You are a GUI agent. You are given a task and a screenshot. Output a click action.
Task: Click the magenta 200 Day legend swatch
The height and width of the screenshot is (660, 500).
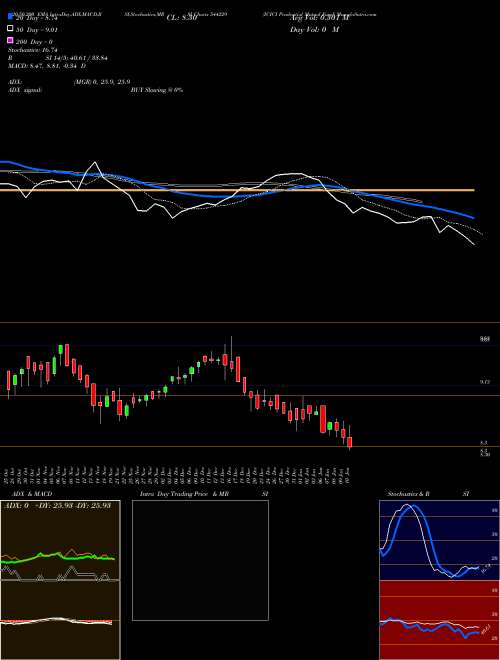tap(11, 40)
